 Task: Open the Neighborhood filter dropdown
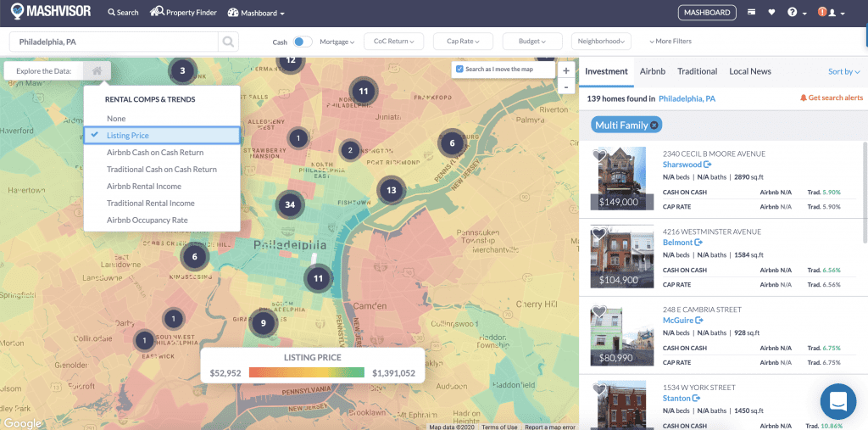pyautogui.click(x=602, y=42)
